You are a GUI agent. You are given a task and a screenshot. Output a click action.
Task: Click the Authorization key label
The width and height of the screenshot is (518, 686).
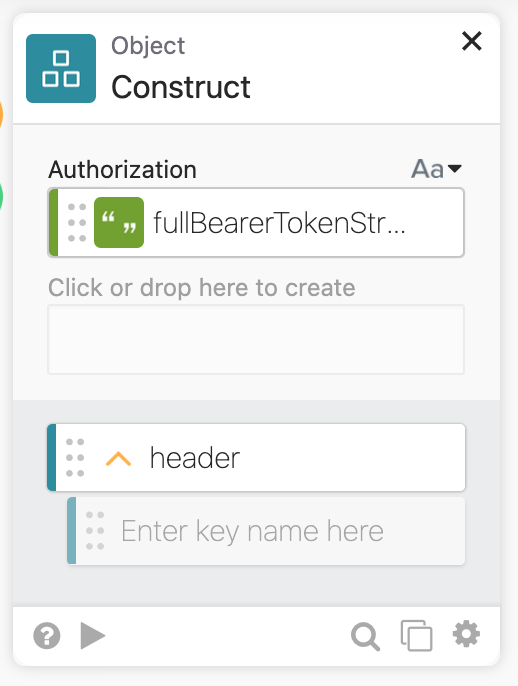coord(122,169)
